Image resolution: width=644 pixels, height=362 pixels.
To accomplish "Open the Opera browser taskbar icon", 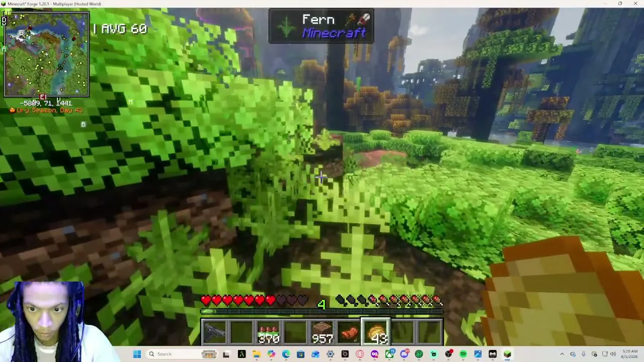I will (x=360, y=354).
